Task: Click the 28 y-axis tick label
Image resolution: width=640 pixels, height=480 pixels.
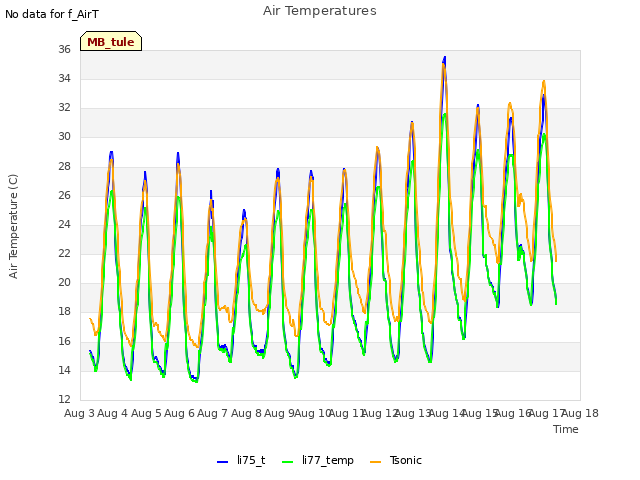Action: pyautogui.click(x=64, y=167)
